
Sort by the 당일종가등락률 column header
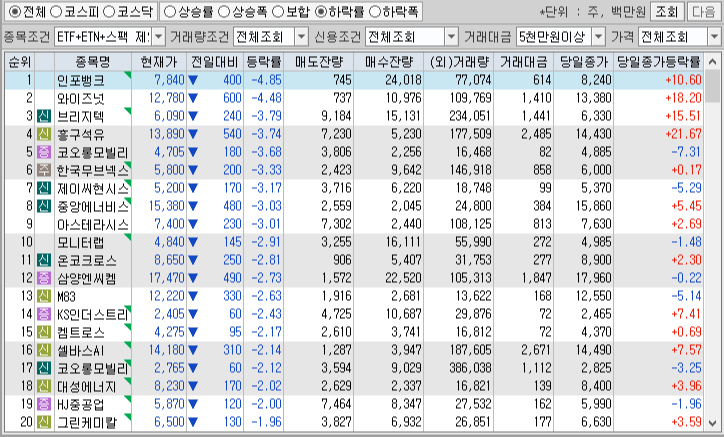click(659, 61)
